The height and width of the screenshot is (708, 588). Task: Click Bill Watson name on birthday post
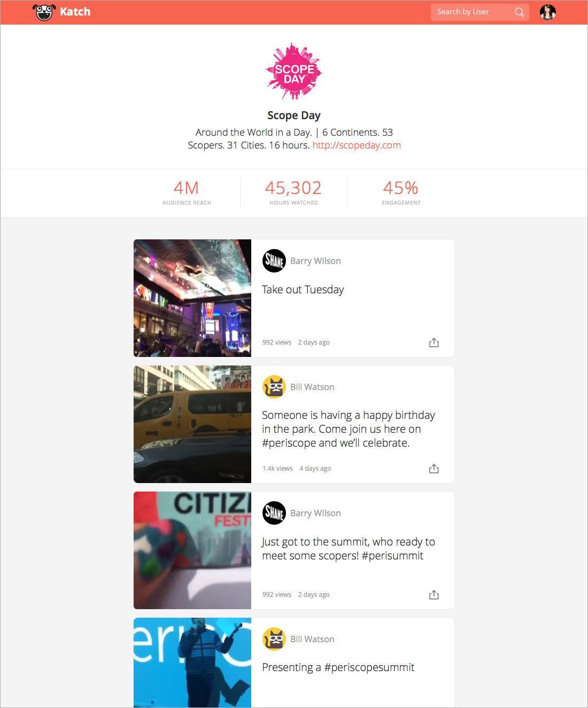[312, 387]
